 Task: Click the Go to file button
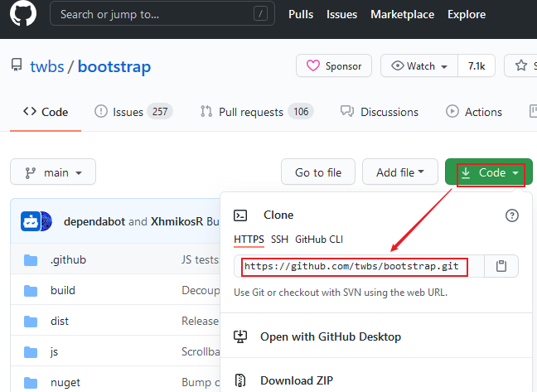318,172
